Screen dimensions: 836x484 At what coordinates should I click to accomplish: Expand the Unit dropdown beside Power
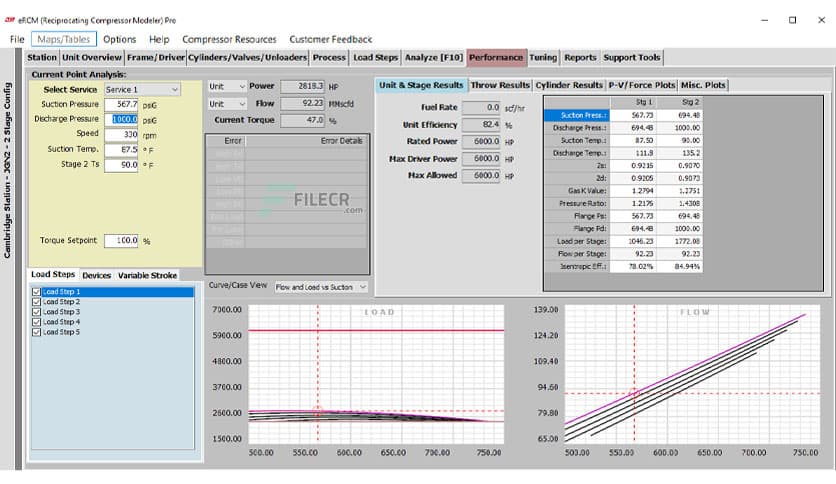[227, 86]
